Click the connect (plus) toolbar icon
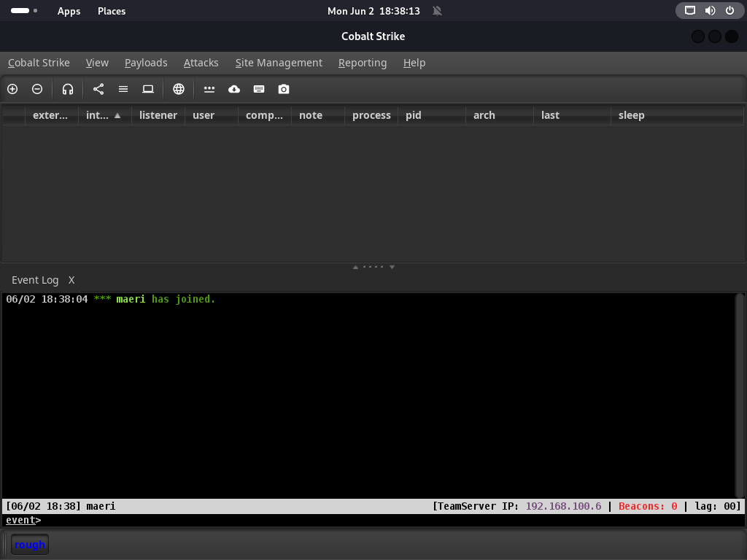The image size is (747, 560). point(12,89)
